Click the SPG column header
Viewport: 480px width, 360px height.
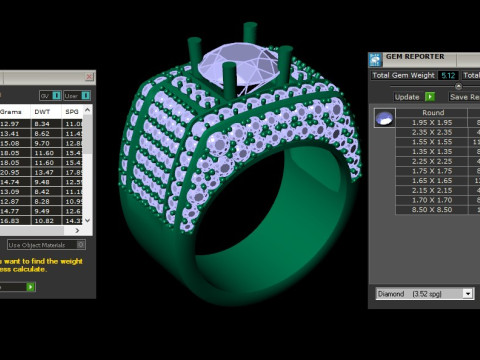tap(72, 112)
